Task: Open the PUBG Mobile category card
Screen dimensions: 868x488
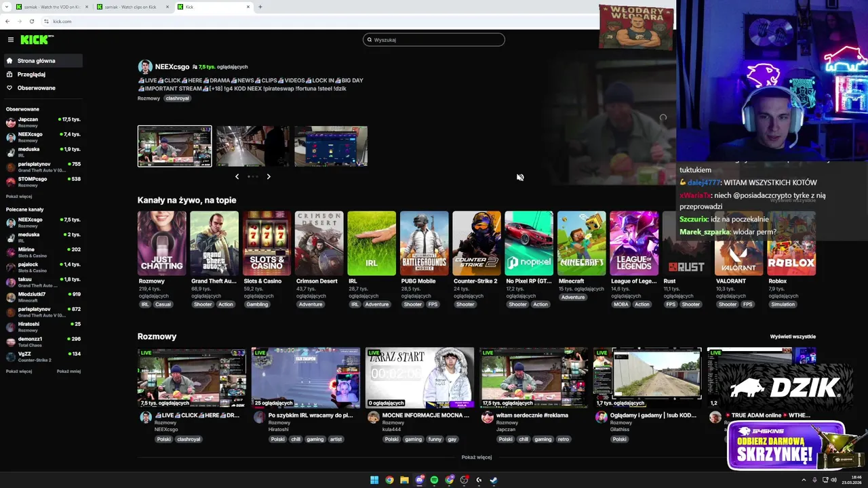Action: point(425,243)
